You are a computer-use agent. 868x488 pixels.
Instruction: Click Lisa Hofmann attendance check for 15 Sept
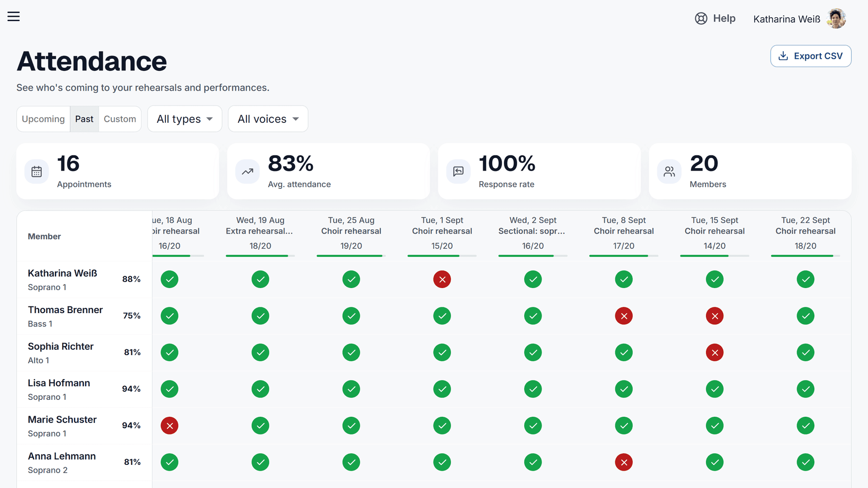(x=715, y=389)
